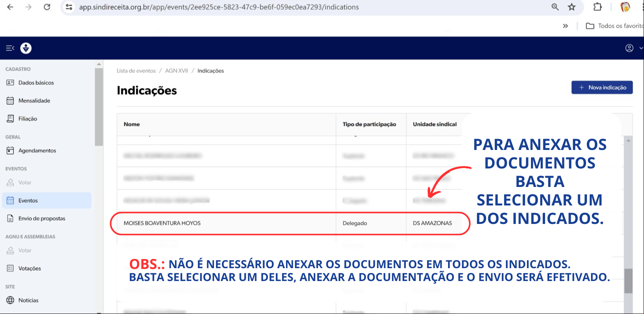Go to AGN XVII breadcrumb
This screenshot has width=644, height=314.
click(177, 71)
